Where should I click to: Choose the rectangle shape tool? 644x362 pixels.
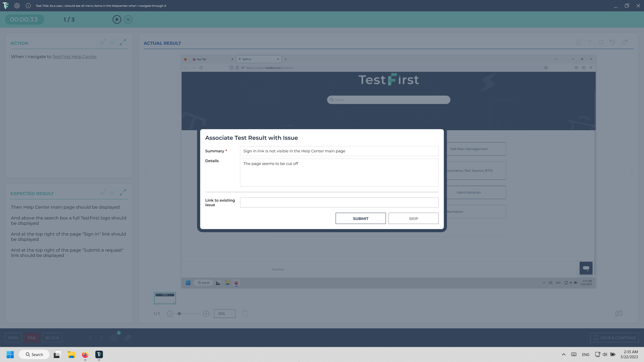(601, 42)
